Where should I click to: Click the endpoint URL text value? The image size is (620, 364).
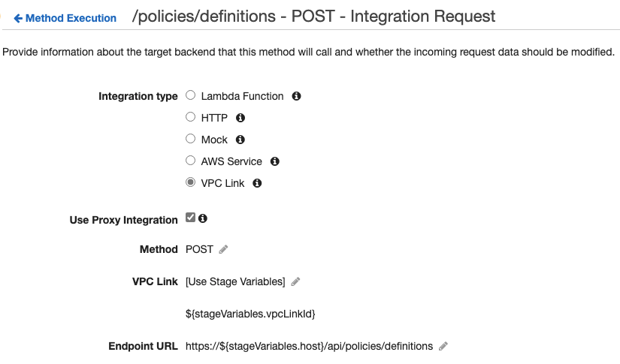click(x=309, y=346)
